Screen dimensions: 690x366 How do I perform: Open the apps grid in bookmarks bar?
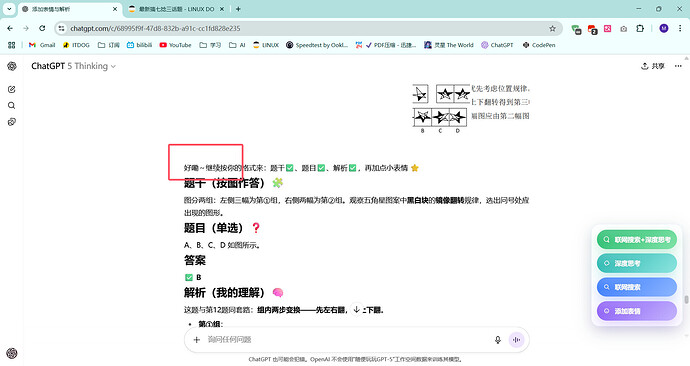pos(11,45)
